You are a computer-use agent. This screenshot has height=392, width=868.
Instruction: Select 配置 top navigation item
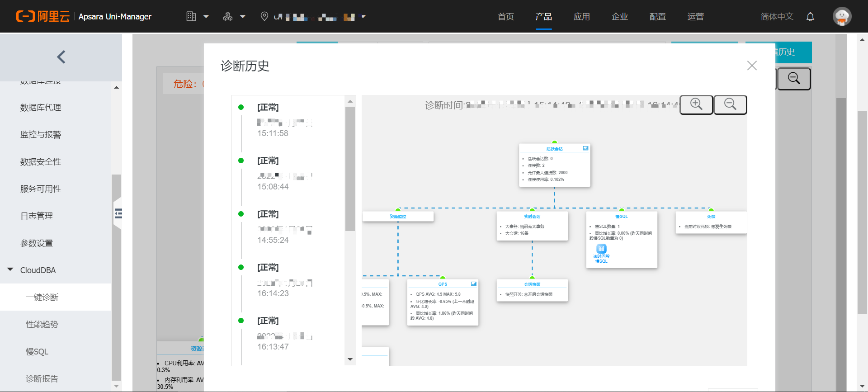click(658, 17)
